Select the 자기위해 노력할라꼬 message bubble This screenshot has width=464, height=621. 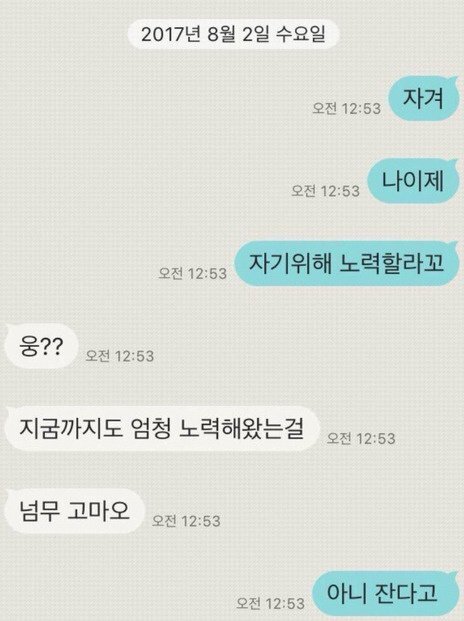[x=347, y=263]
